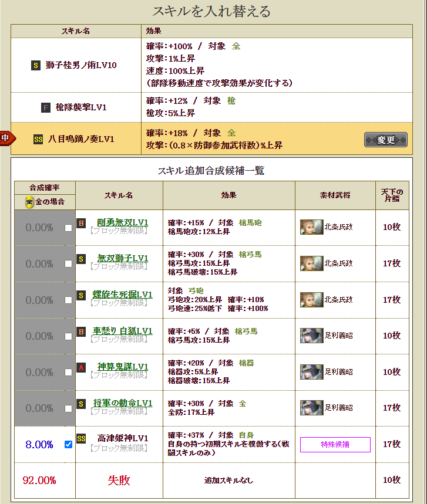Open the 無双獅子LV1 skill link
Screen dimensions: 427x504
point(122,258)
